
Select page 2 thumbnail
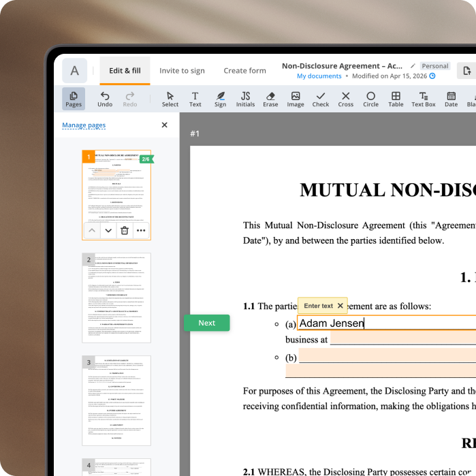pos(116,298)
